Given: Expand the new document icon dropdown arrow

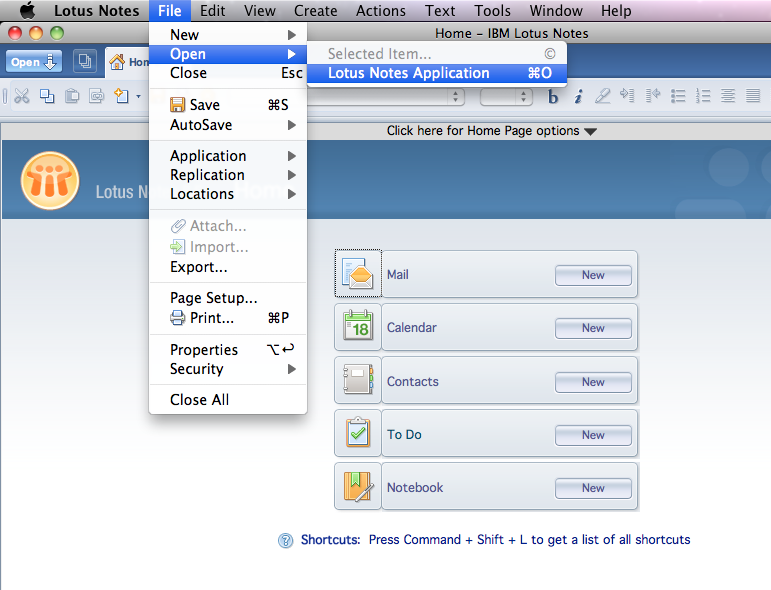Looking at the screenshot, I should pyautogui.click(x=139, y=96).
